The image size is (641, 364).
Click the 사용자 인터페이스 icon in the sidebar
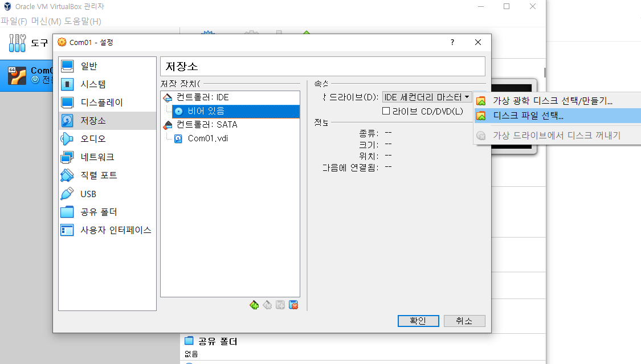pos(67,230)
